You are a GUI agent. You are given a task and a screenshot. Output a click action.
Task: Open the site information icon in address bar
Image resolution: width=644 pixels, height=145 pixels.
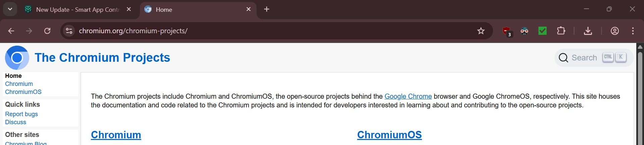pos(69,31)
